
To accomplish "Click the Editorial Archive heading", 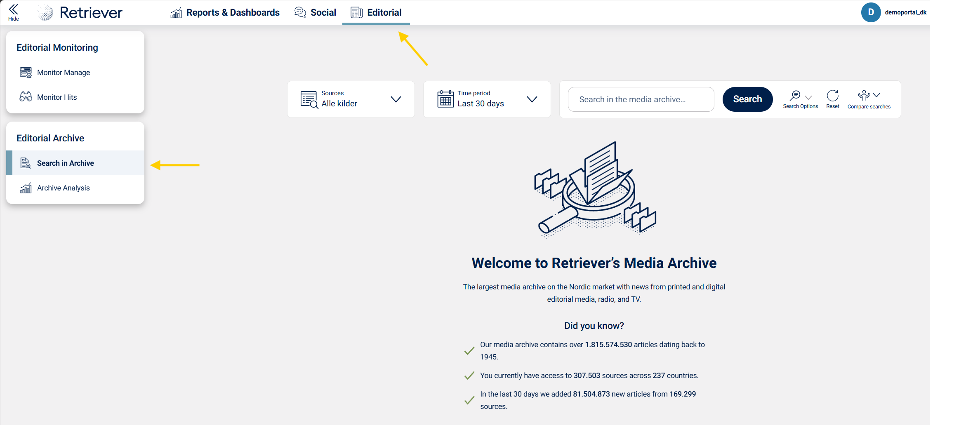I will (x=50, y=138).
